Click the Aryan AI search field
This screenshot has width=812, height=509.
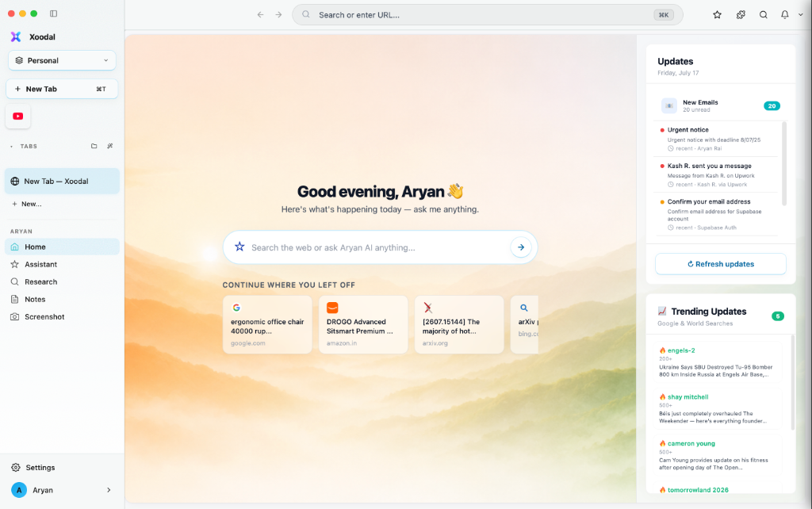[x=380, y=247]
